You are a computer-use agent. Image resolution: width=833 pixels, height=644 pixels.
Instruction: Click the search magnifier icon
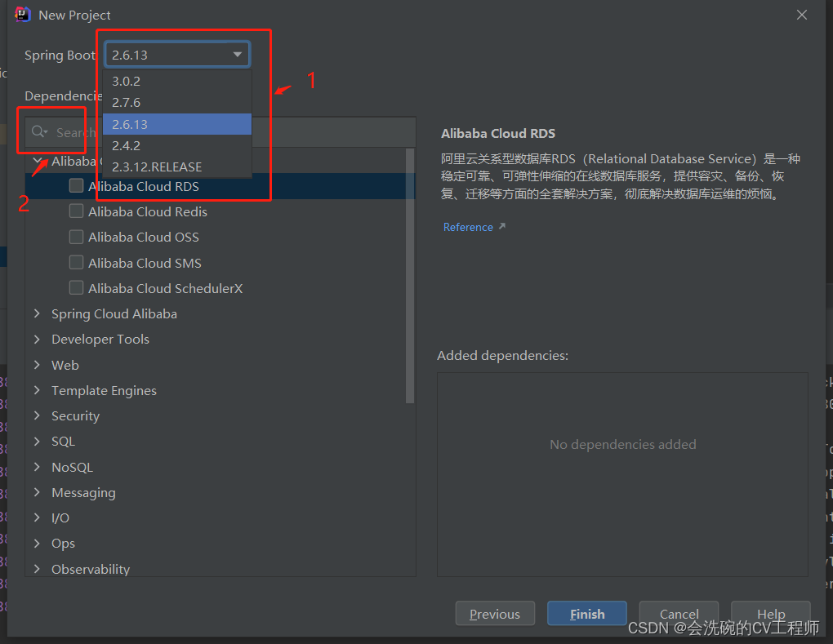pyautogui.click(x=38, y=131)
